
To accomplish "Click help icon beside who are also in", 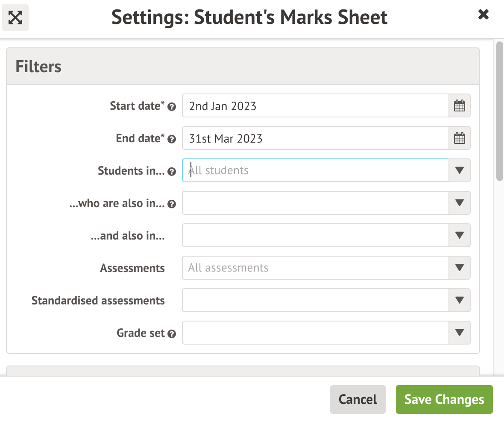I will point(172,204).
